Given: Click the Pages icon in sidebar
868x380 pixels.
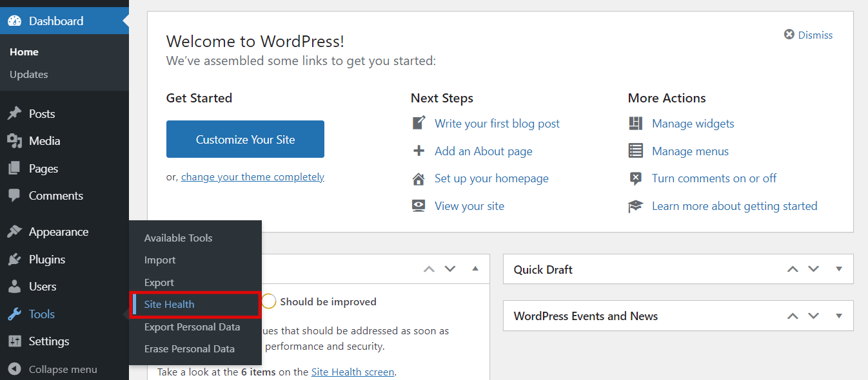Looking at the screenshot, I should click(14, 169).
